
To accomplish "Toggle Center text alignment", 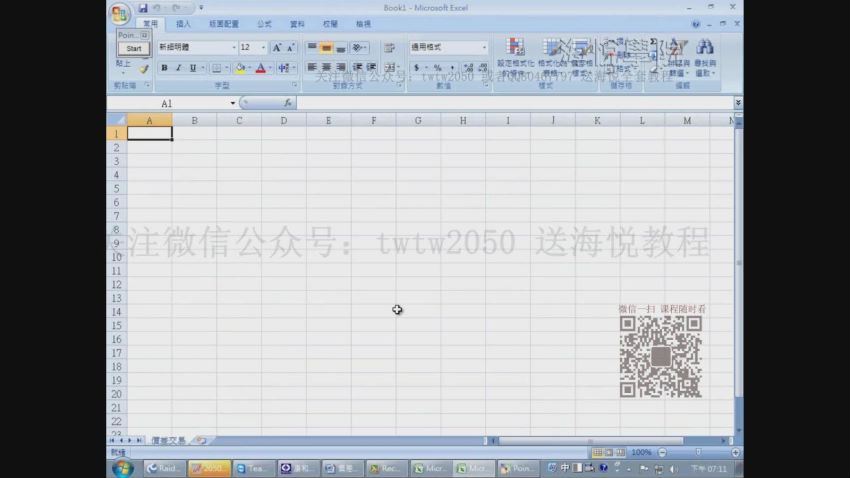I will pos(326,67).
